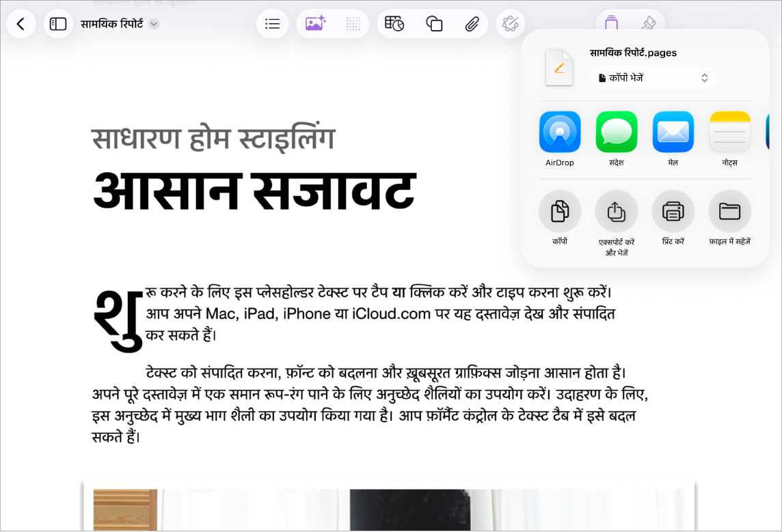Click the document title सामयिक रिपोर्ट in toolbar
782x532 pixels.
point(111,24)
